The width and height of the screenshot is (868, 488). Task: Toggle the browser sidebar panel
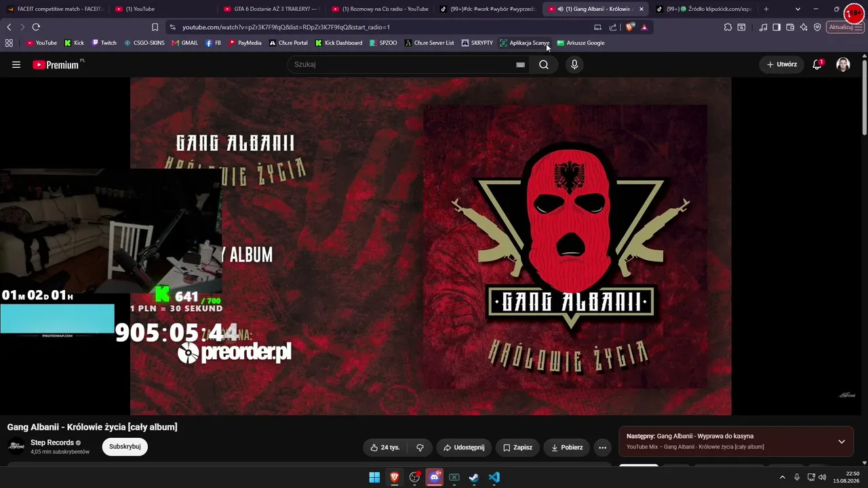(x=776, y=27)
